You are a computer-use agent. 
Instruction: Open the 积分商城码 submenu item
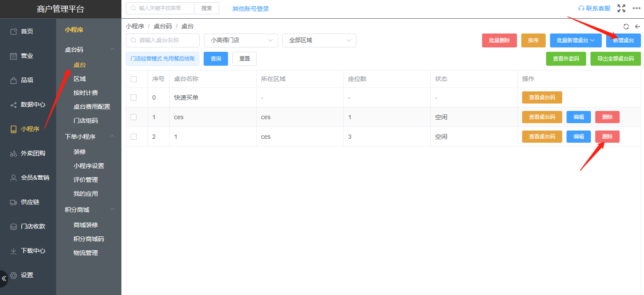89,239
